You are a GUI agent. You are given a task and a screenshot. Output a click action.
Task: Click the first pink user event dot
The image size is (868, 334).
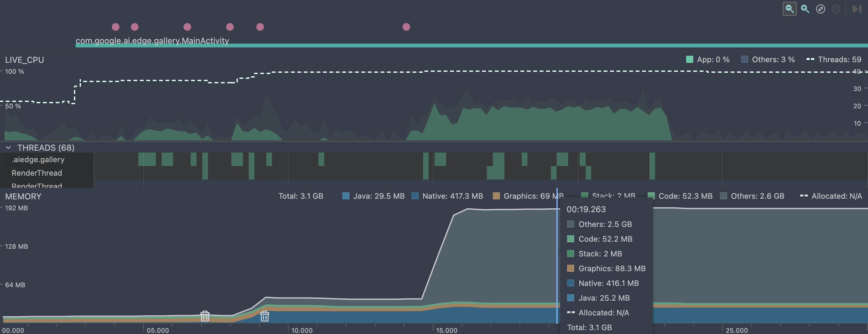pos(116,27)
